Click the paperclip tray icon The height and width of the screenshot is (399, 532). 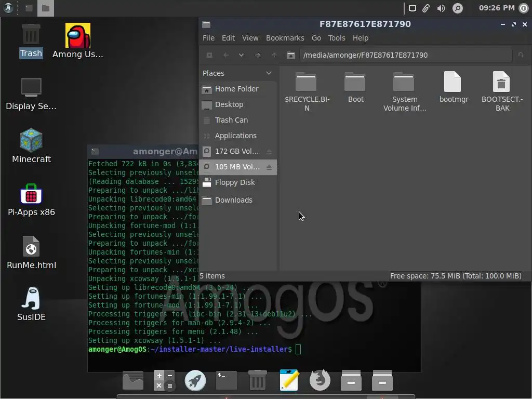[x=426, y=8]
